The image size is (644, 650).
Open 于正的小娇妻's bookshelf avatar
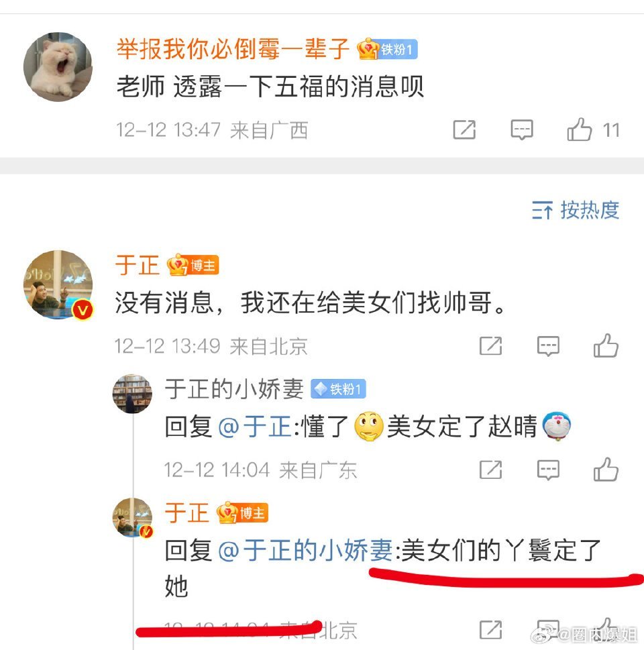pos(132,394)
